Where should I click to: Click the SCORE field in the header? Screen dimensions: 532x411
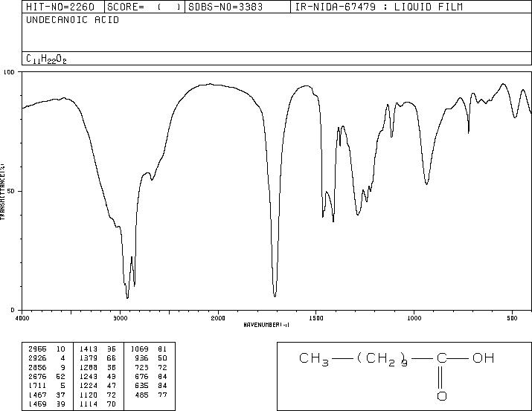coord(144,7)
